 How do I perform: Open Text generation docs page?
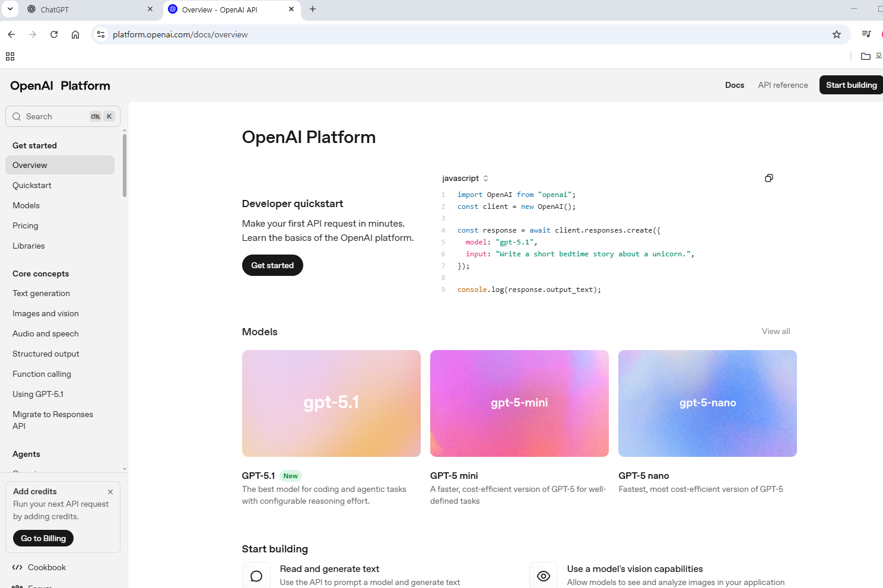[41, 293]
